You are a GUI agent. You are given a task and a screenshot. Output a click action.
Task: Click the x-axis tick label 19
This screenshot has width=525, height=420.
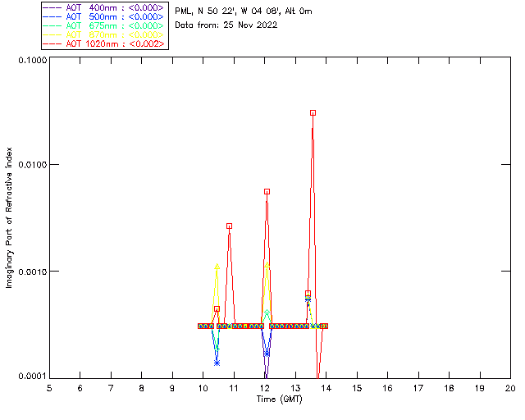[x=480, y=388]
